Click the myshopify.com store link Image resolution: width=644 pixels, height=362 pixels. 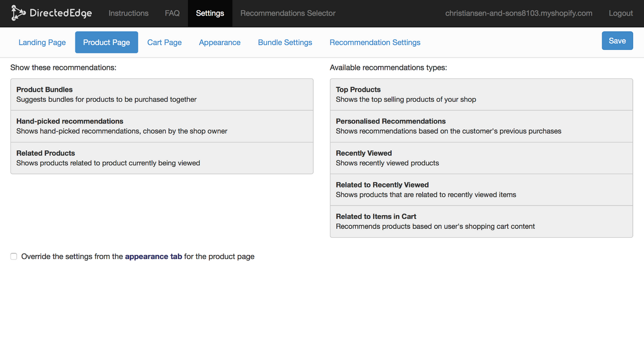coord(519,13)
